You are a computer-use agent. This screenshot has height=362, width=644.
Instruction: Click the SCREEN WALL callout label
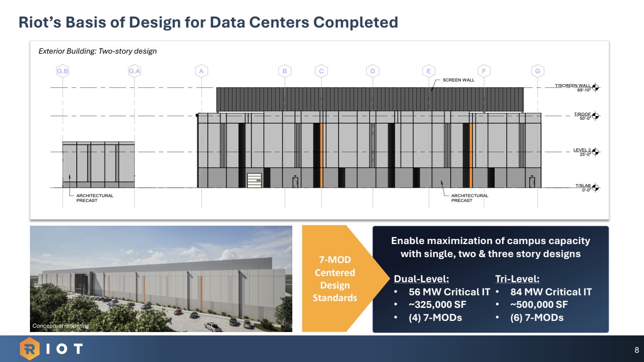(458, 80)
